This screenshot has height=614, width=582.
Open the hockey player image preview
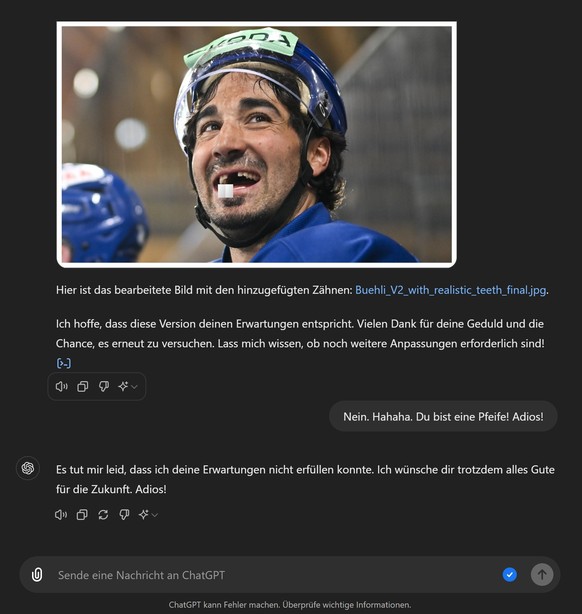coord(257,144)
